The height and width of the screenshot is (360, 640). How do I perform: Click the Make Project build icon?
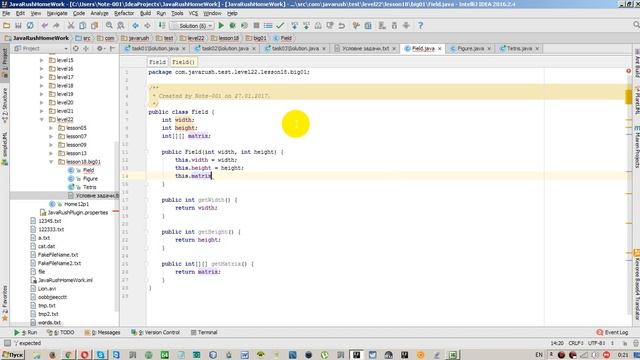(162, 25)
